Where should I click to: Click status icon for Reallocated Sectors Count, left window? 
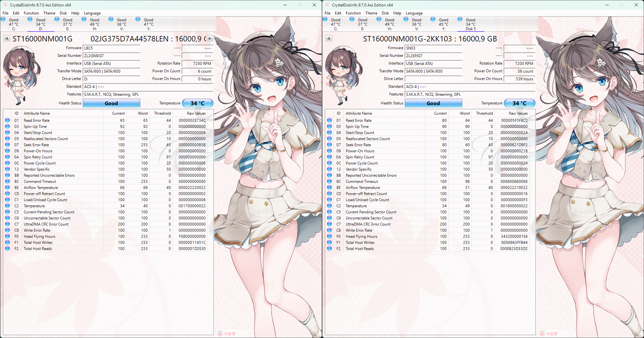pyautogui.click(x=7, y=139)
